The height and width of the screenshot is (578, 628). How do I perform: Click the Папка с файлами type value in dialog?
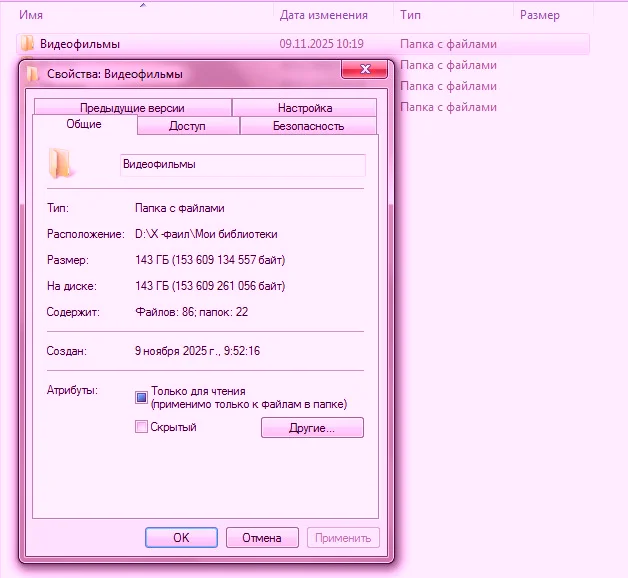pos(179,208)
